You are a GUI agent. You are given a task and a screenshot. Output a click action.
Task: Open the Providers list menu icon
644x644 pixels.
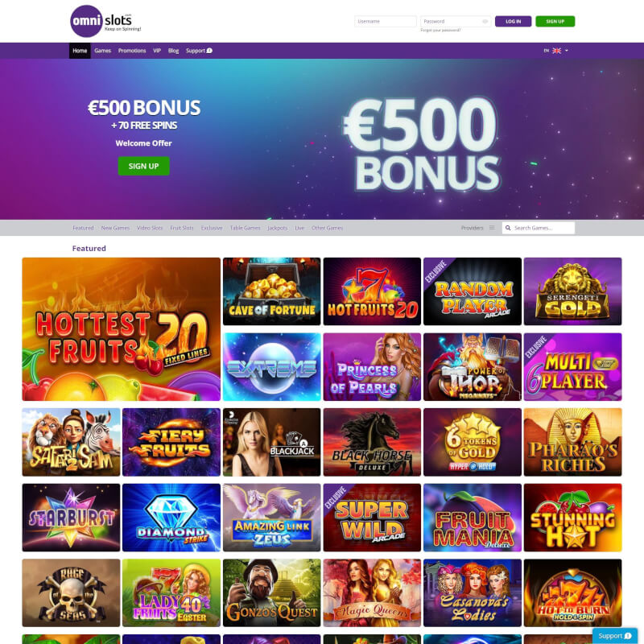point(492,228)
